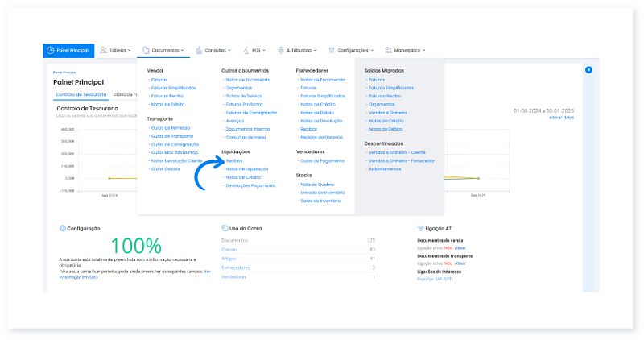This screenshot has width=644, height=340.
Task: Click the Painel Principal pie chart icon
Action: pyautogui.click(x=51, y=50)
